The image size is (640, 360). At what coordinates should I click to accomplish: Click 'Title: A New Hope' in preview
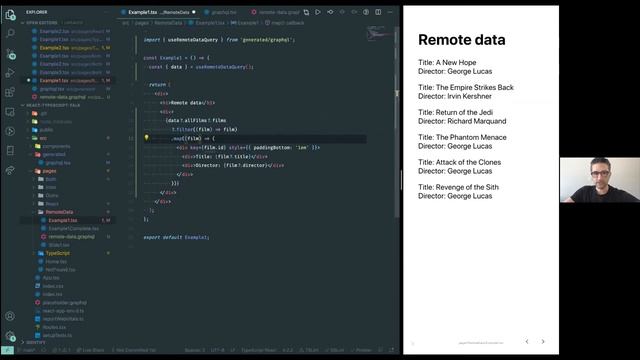point(447,62)
